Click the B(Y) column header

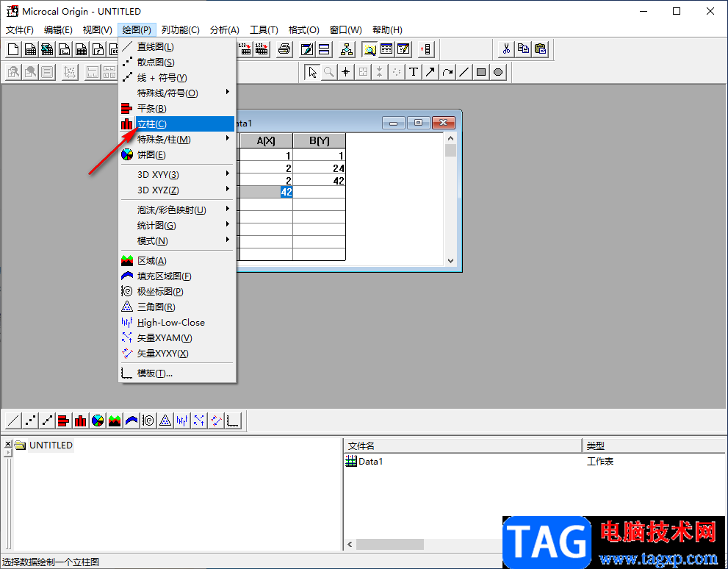tap(319, 140)
